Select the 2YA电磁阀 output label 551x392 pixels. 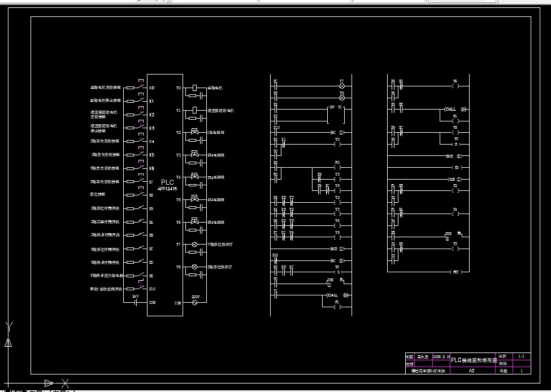click(x=216, y=155)
